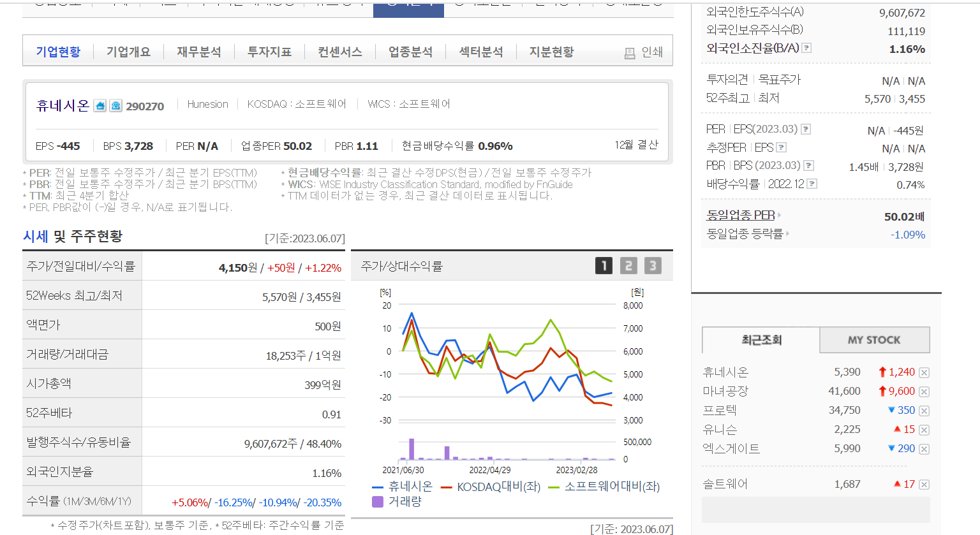Click the 시세 및 주주현황 heading

(73, 237)
